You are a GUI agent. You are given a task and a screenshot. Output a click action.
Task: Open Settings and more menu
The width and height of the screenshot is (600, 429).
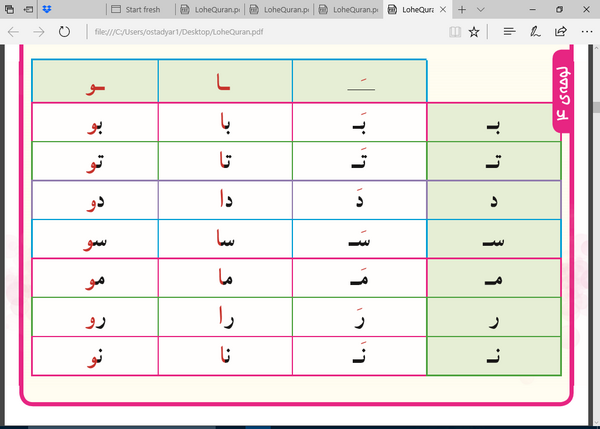click(x=587, y=32)
